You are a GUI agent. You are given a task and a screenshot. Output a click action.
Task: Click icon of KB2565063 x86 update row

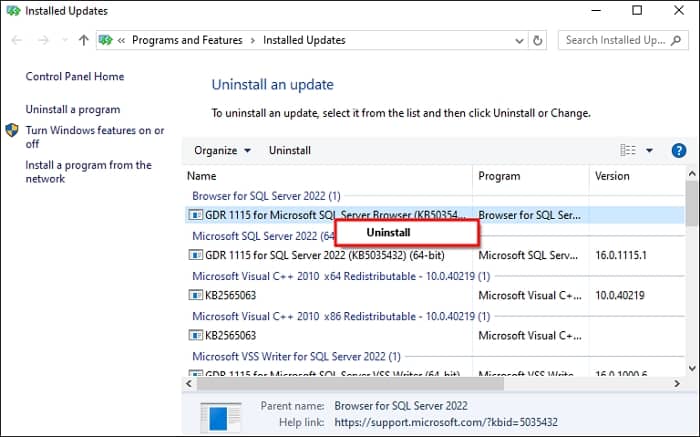[x=195, y=336]
